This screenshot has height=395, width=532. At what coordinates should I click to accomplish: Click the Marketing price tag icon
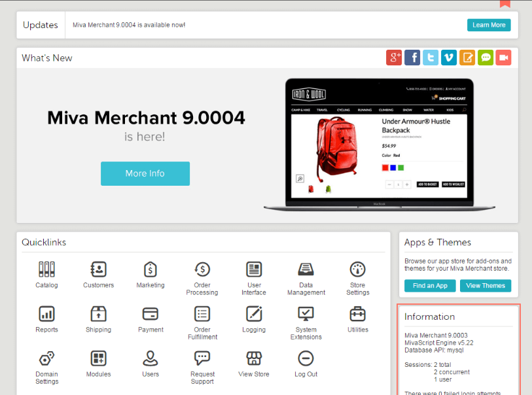151,269
